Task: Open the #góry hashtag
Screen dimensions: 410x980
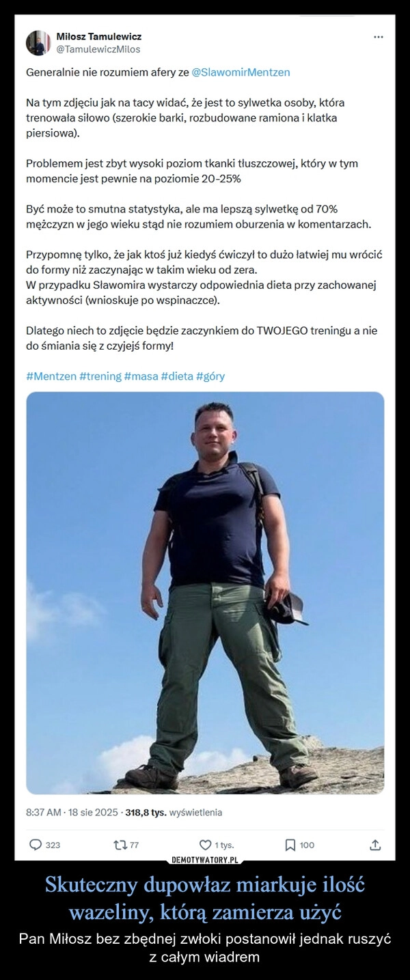Action: coord(210,376)
